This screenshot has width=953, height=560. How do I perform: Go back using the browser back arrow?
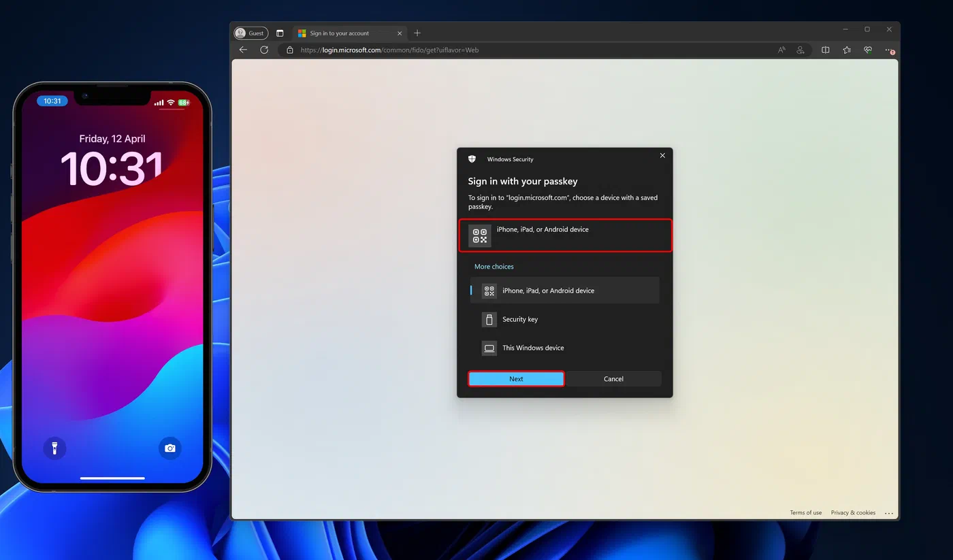coord(243,50)
